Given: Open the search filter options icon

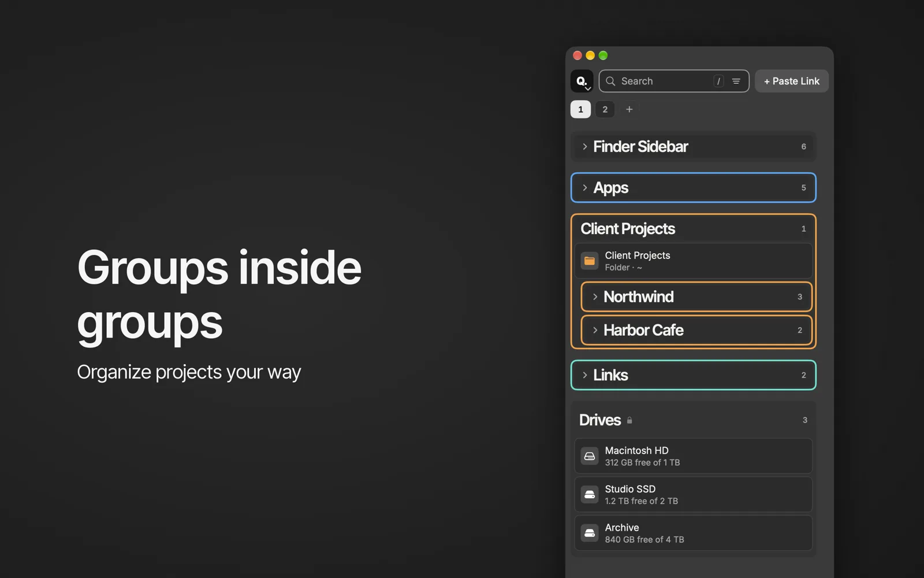Looking at the screenshot, I should [736, 81].
